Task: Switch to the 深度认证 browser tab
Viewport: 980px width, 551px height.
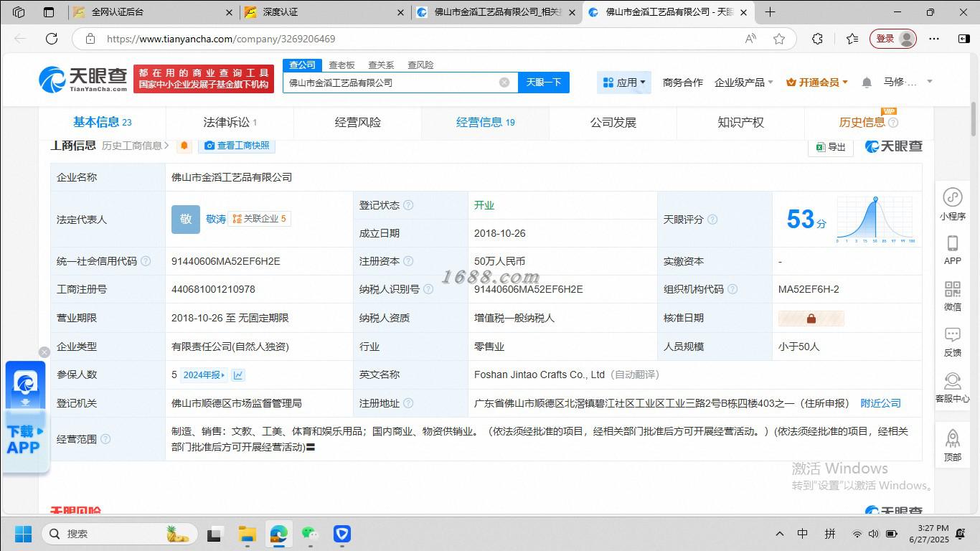Action: click(324, 12)
